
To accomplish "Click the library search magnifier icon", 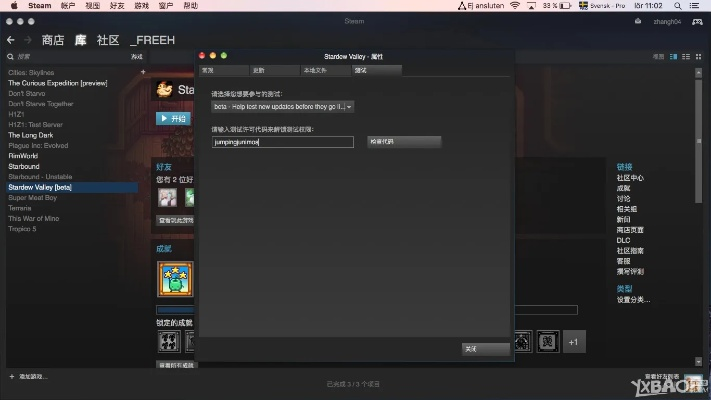I will pos(10,57).
